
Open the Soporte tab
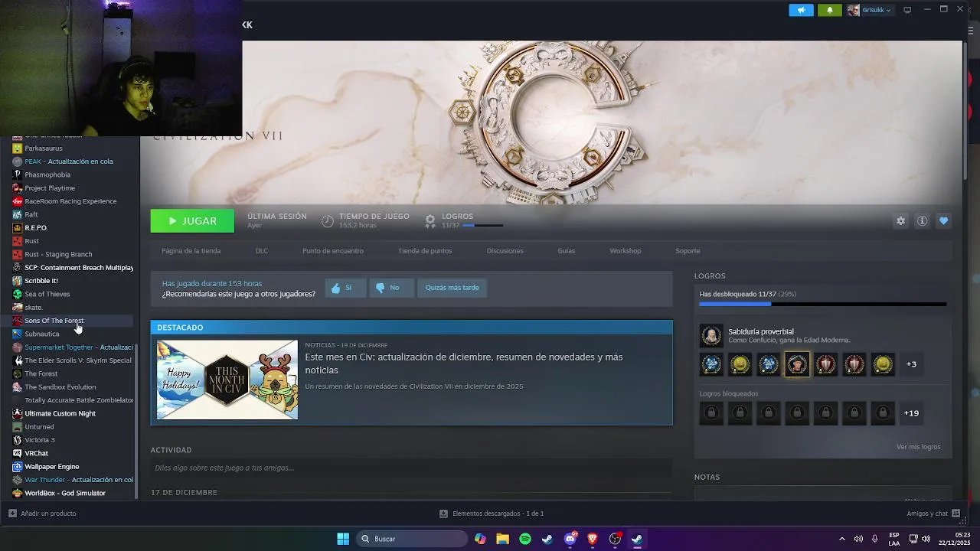click(x=688, y=251)
